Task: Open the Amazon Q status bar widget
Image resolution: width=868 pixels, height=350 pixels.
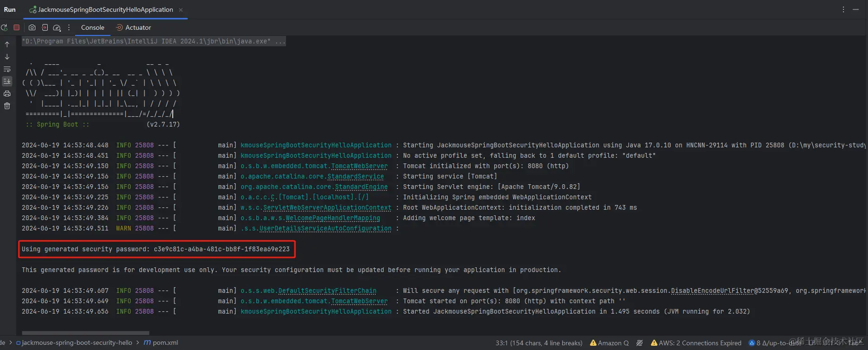Action: [x=609, y=343]
